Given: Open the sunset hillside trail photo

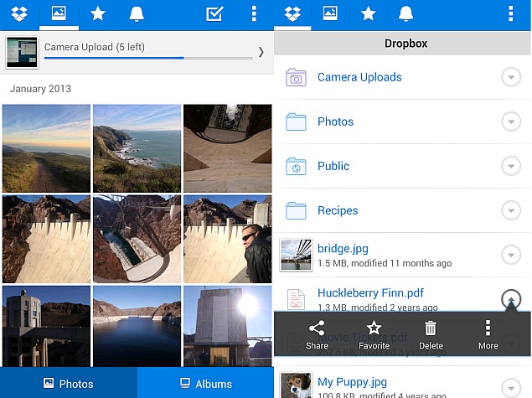Looking at the screenshot, I should coord(46,148).
